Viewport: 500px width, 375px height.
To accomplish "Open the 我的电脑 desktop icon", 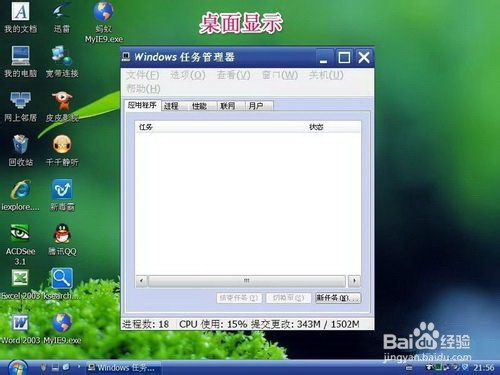I will [21, 61].
